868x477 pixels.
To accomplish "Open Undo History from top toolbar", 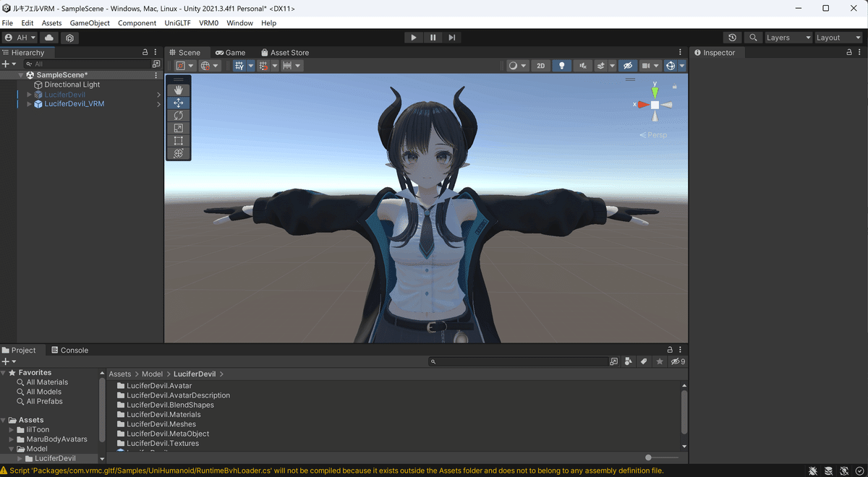I will pyautogui.click(x=733, y=38).
